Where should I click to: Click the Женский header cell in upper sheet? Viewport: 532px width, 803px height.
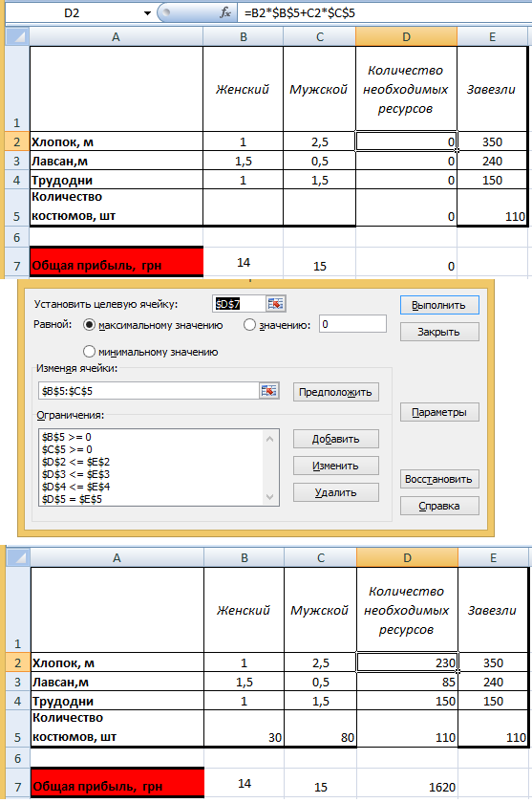tap(243, 89)
